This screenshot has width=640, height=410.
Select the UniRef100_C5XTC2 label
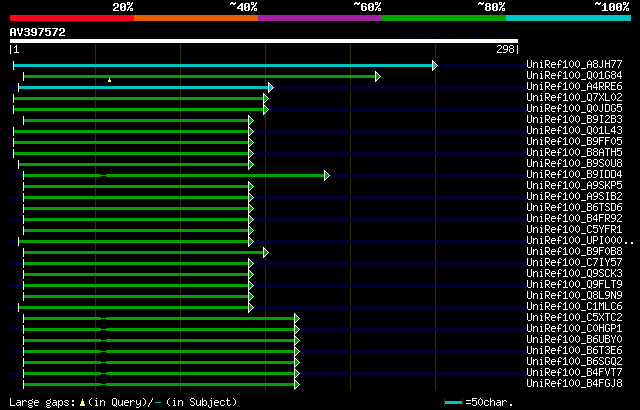click(x=574, y=318)
